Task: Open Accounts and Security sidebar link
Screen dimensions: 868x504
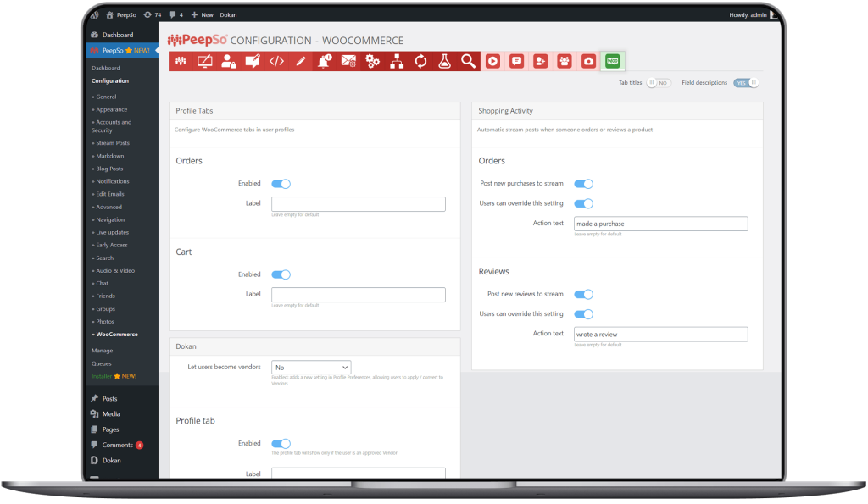Action: coord(112,127)
